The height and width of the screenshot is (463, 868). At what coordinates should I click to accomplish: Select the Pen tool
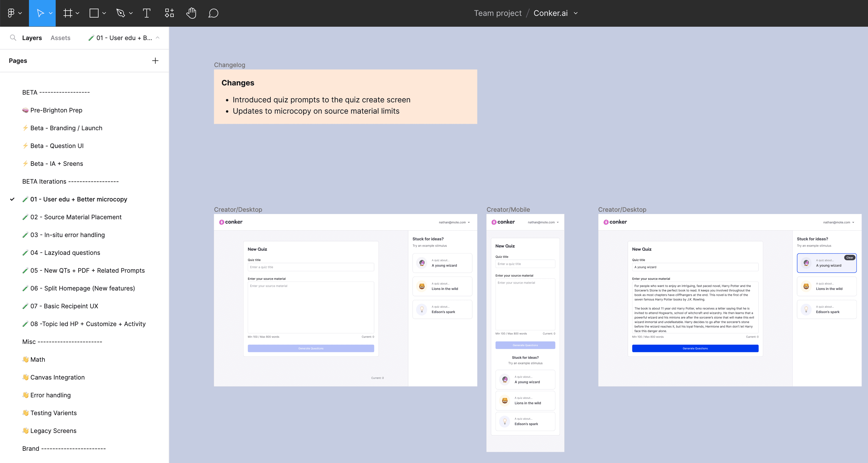click(120, 13)
